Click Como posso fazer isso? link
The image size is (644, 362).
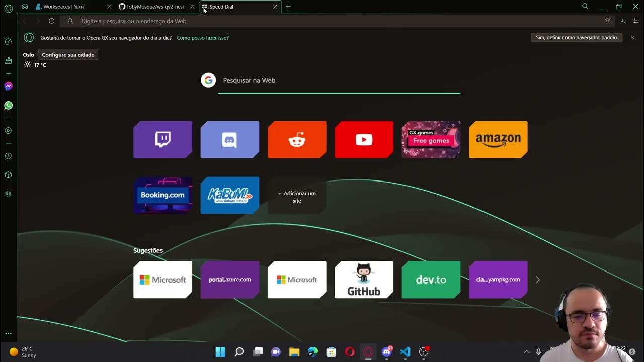click(203, 38)
